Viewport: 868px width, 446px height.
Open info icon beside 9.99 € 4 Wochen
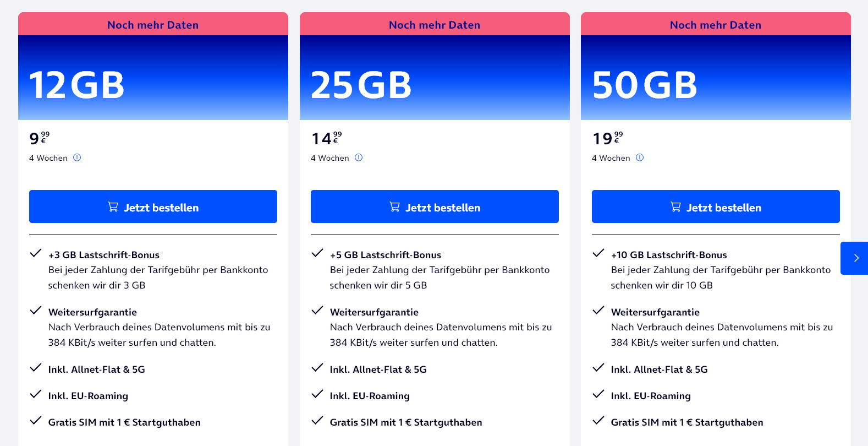pos(77,157)
